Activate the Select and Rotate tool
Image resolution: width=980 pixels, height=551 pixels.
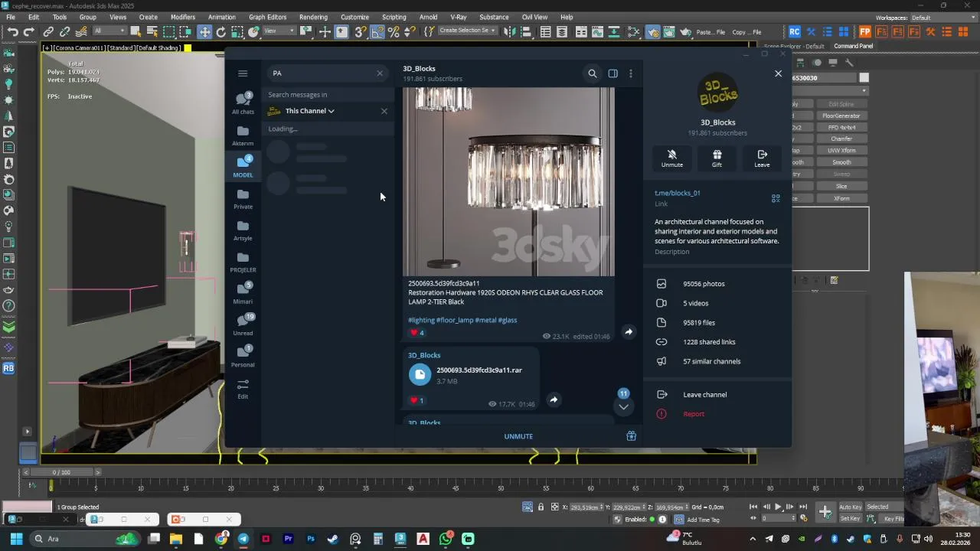pos(221,32)
